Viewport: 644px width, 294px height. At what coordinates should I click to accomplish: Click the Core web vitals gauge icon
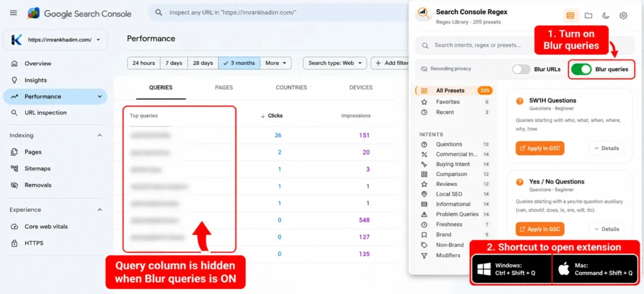point(14,227)
